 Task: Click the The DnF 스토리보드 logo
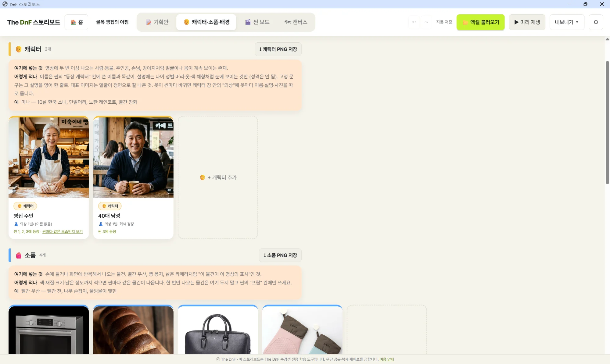[34, 22]
